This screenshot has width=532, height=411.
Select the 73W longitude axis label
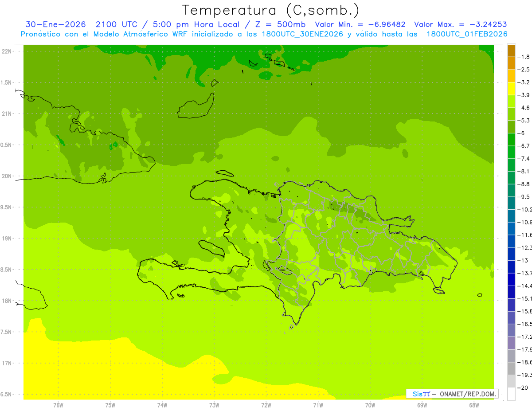click(214, 405)
